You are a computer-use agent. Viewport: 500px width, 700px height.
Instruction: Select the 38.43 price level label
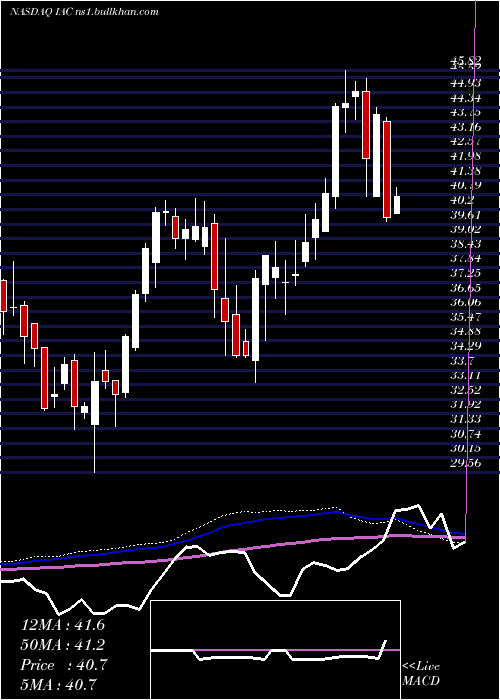pos(465,244)
